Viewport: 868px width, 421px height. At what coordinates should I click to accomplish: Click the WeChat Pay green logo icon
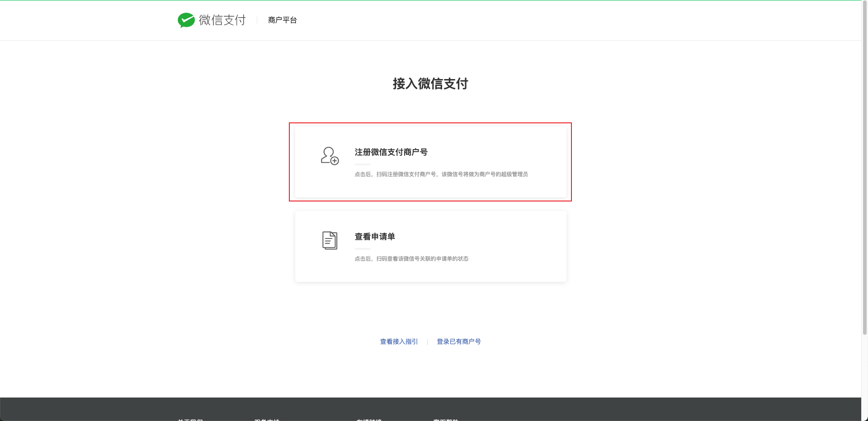186,20
